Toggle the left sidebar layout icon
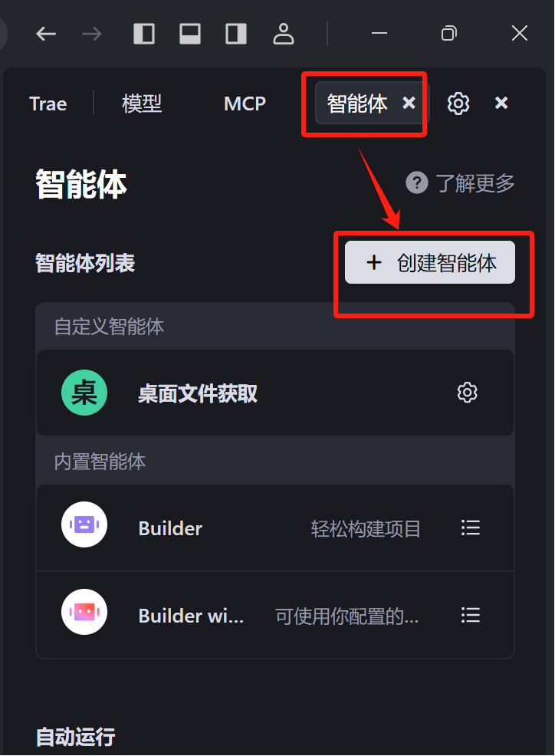 point(143,34)
